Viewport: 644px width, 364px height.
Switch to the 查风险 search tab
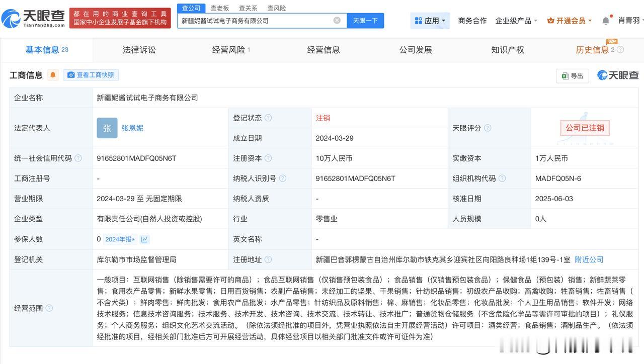click(x=277, y=8)
